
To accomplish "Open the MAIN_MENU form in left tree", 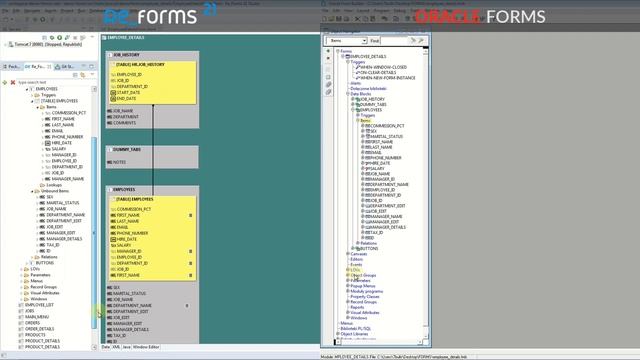I will click(x=37, y=317).
